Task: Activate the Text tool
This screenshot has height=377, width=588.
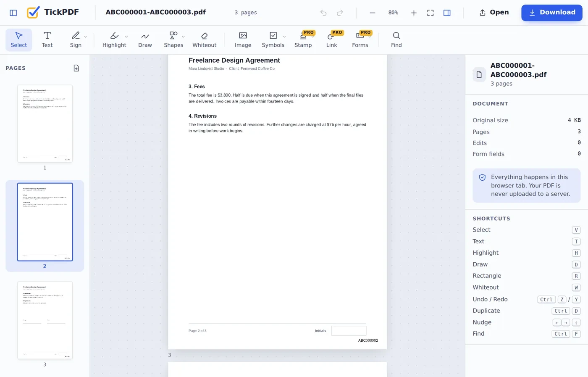Action: pos(47,40)
